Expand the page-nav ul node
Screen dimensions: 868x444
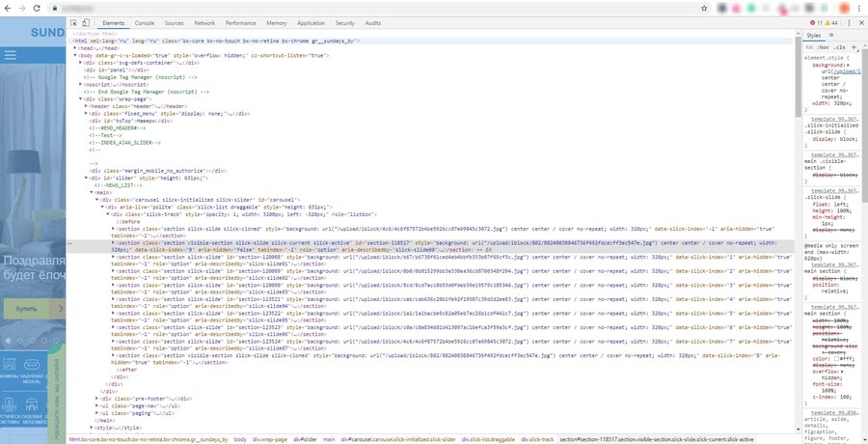coord(97,405)
